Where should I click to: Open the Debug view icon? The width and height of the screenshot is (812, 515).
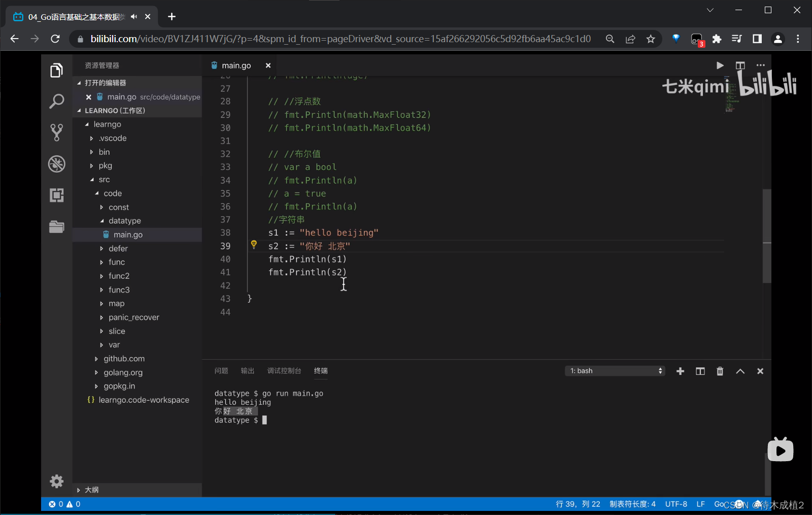56,164
